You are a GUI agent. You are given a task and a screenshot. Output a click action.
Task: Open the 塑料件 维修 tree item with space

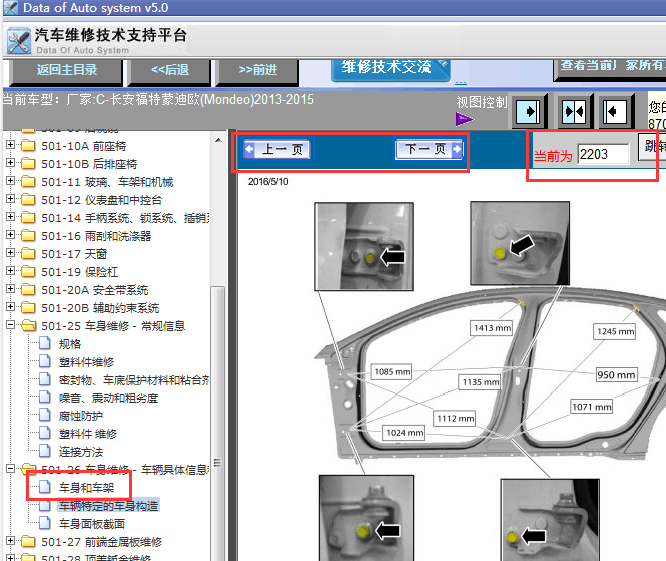88,434
